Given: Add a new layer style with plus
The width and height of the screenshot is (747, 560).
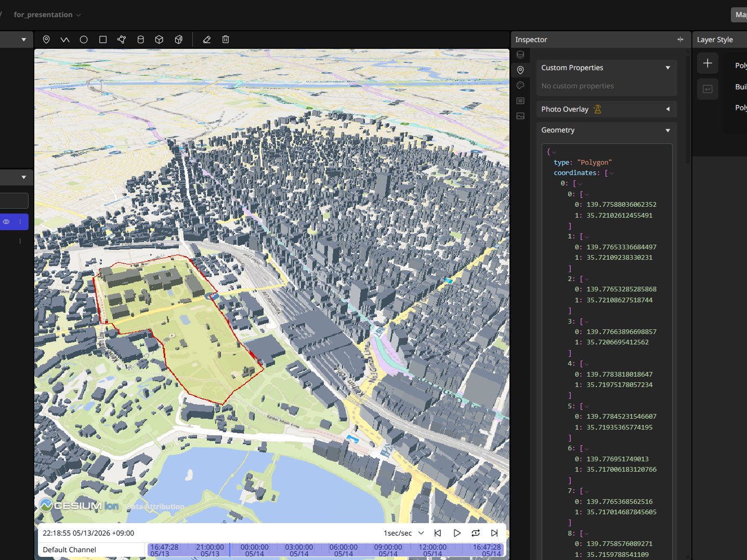Looking at the screenshot, I should point(707,63).
